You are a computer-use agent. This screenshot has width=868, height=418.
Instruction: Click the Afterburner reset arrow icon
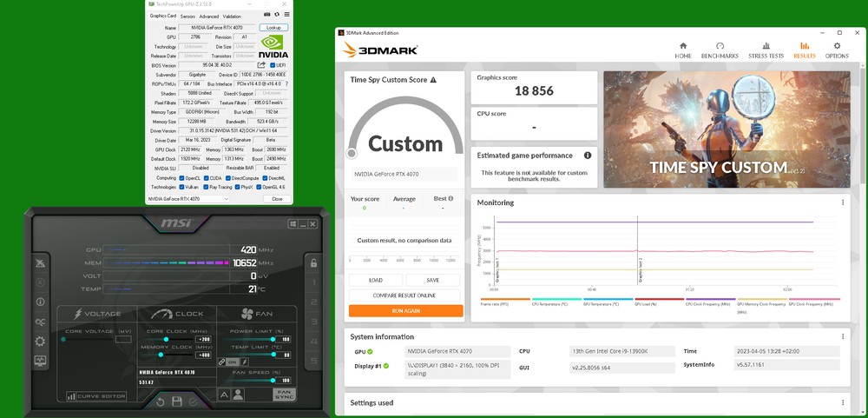(x=161, y=401)
